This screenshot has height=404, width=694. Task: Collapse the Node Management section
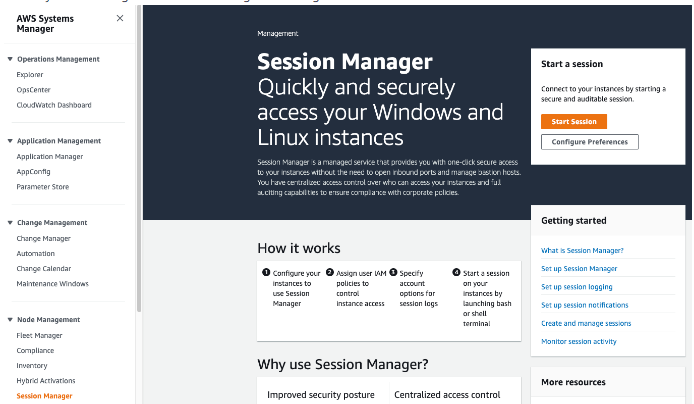[10, 320]
